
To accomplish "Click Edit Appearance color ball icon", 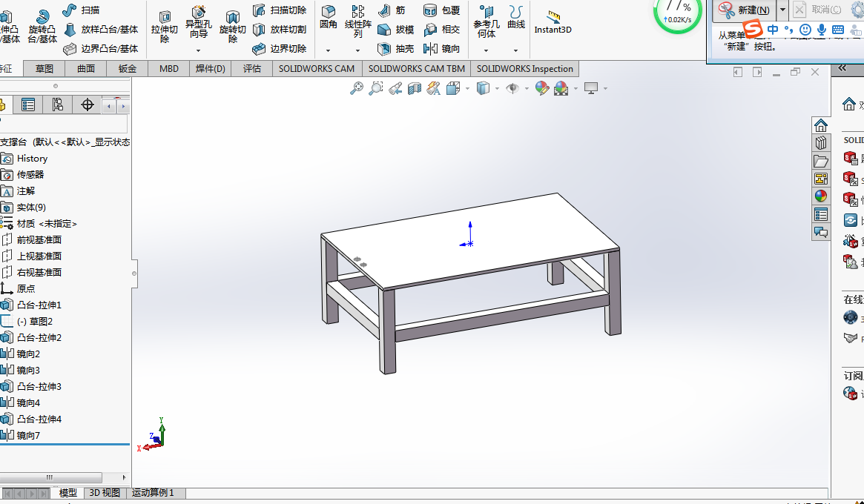I will tap(541, 88).
